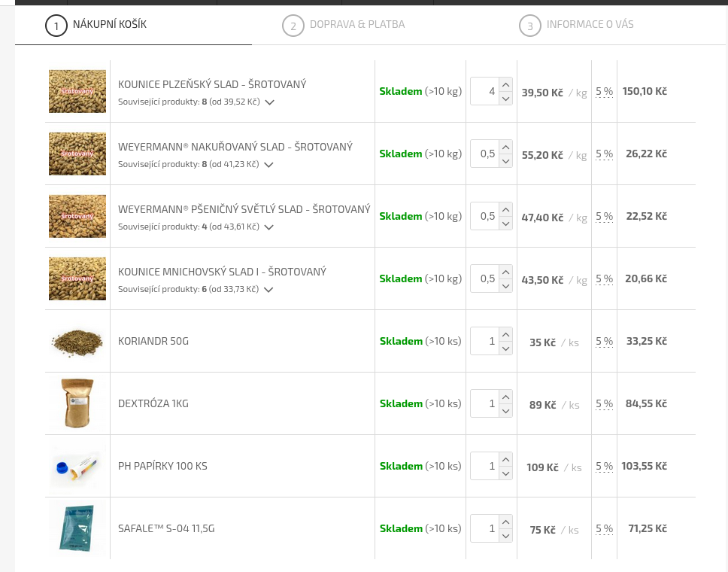The image size is (728, 572).
Task: Decrease quantity of Weyermann Pšeničný světlý slad
Action: tap(505, 224)
